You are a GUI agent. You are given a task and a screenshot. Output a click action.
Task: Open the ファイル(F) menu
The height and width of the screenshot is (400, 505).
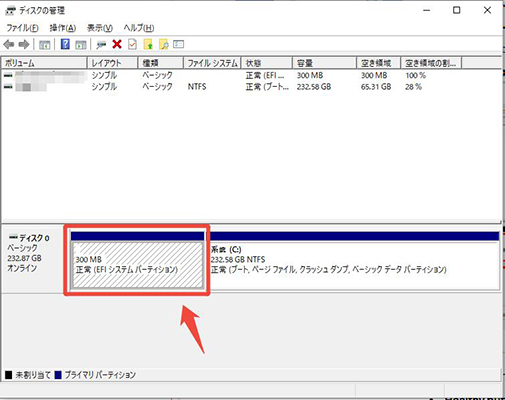[x=22, y=28]
